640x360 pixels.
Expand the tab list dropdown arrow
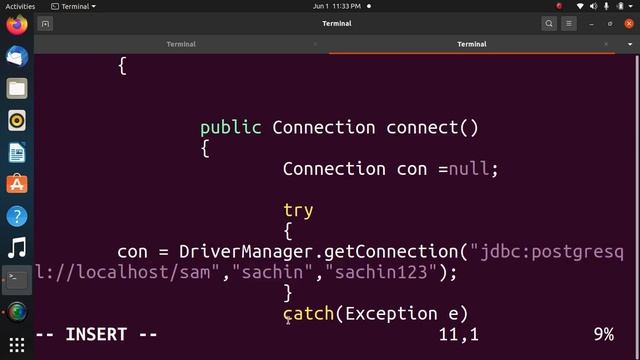coord(630,44)
